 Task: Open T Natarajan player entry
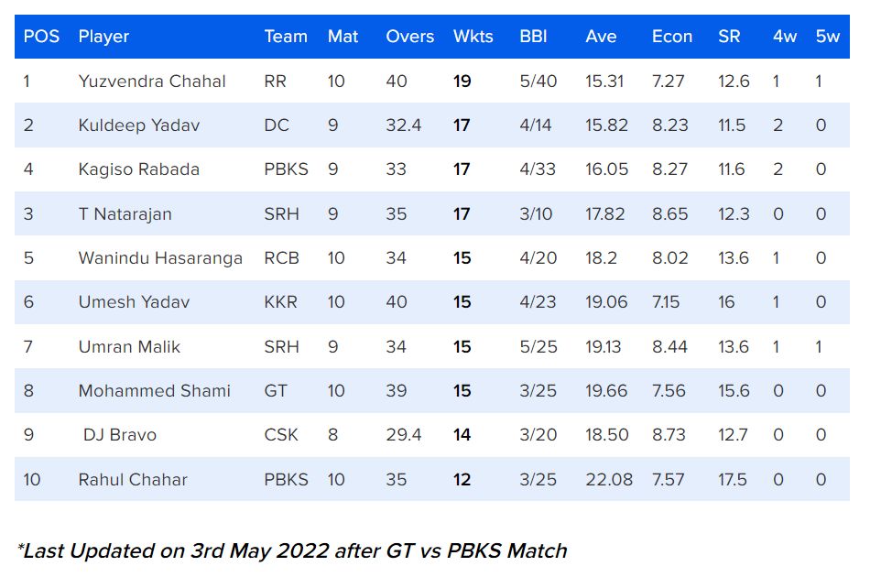[x=125, y=214]
